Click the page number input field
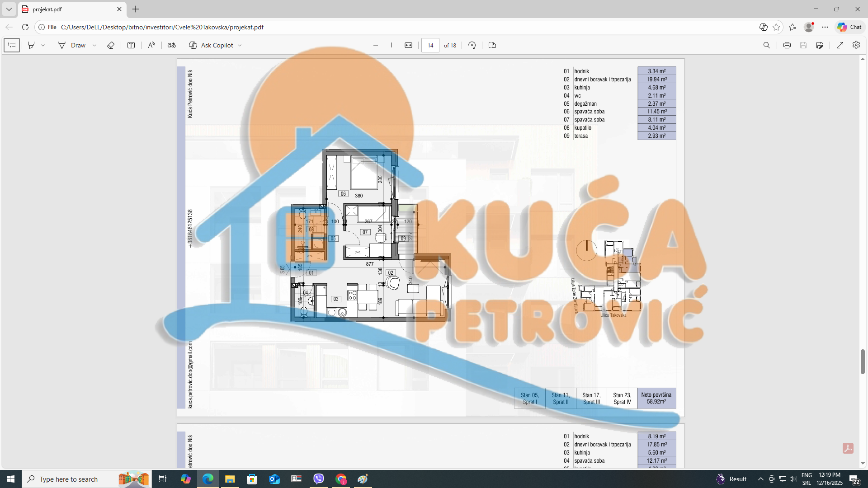 tap(430, 45)
